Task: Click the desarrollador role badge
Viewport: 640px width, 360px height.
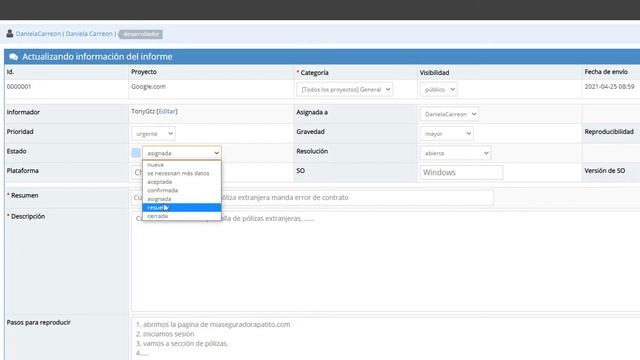Action: [141, 34]
